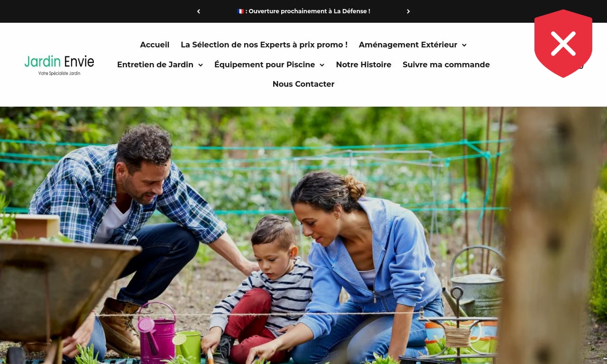The image size is (607, 364).
Task: Expand Entretien de Jardin chevron arrow
Action: click(x=201, y=65)
